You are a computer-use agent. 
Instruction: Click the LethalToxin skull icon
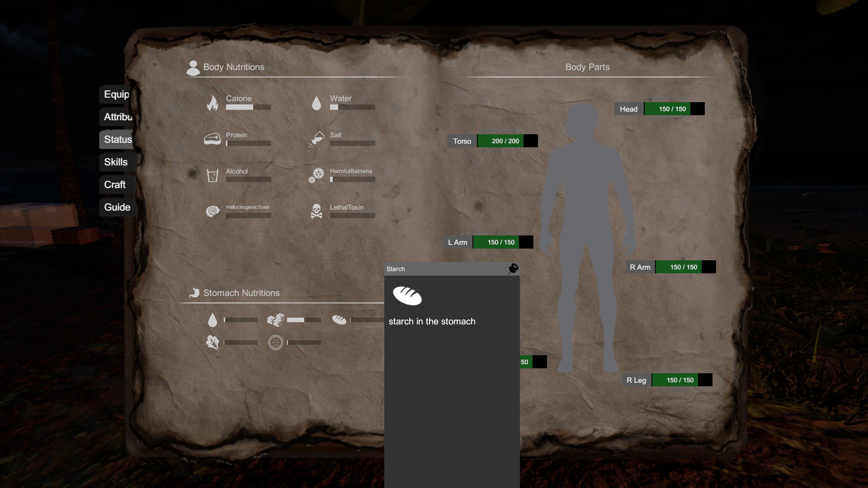point(316,211)
